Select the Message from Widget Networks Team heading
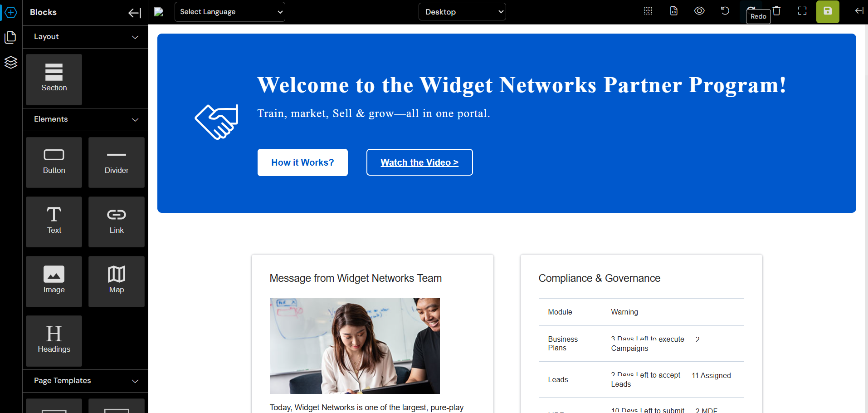Viewport: 868px width, 413px height. (356, 278)
